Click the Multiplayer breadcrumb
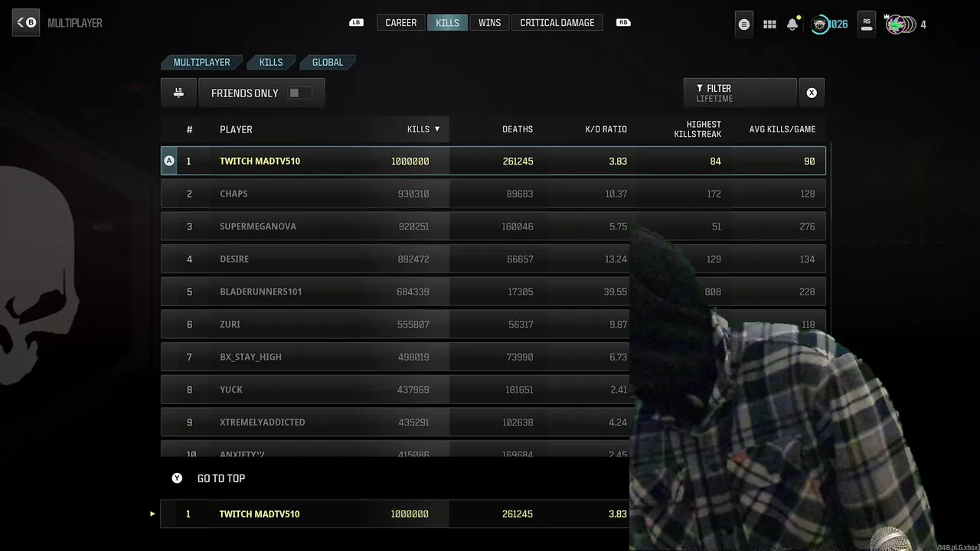The width and height of the screenshot is (980, 551). (x=201, y=62)
